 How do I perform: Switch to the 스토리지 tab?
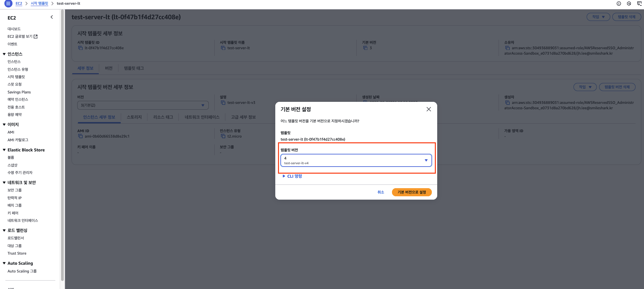click(134, 117)
